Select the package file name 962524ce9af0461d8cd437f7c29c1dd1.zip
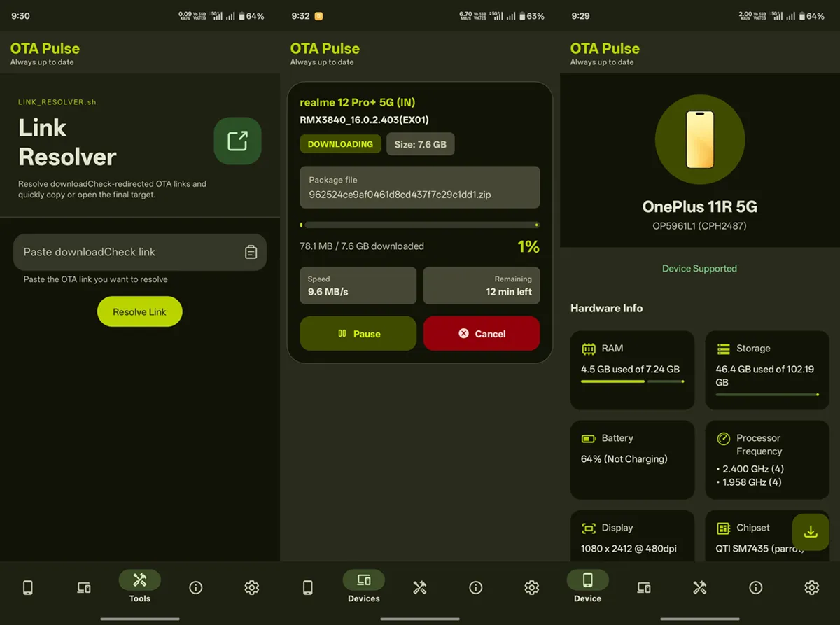Image resolution: width=840 pixels, height=625 pixels. (x=400, y=195)
